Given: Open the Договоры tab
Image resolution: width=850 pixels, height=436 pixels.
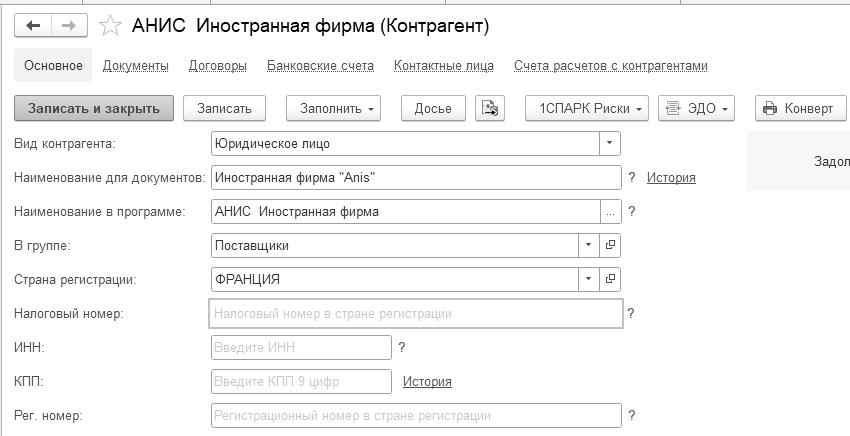Looking at the screenshot, I should tap(217, 66).
